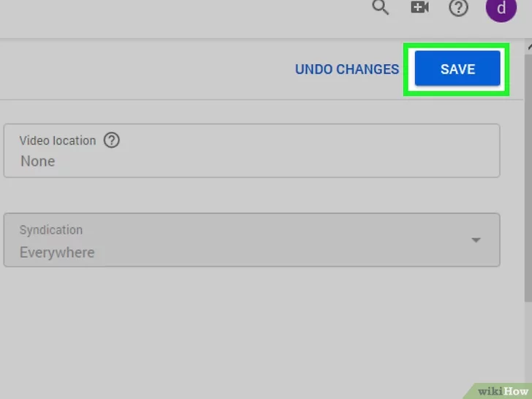This screenshot has width=532, height=399.
Task: Open the Syndication dropdown
Action: coord(251,240)
